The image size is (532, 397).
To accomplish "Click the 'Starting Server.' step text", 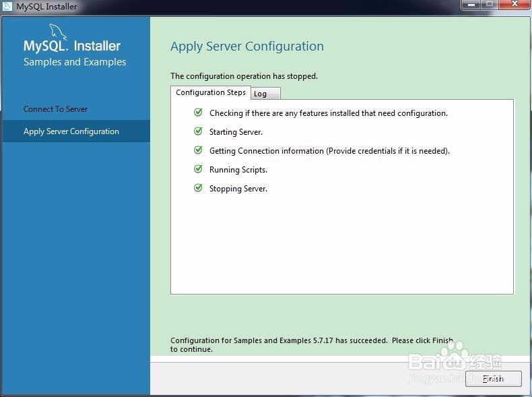I will pyautogui.click(x=236, y=131).
